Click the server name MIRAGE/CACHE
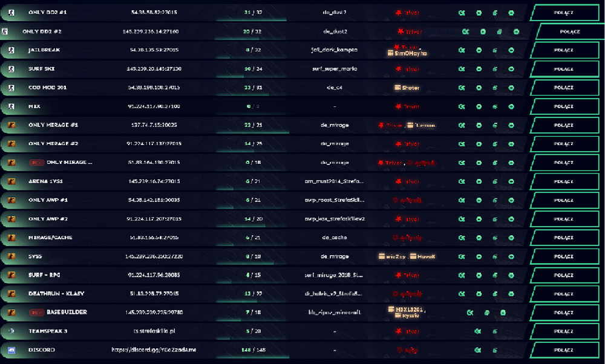Viewport: 605px width, 364px height. 50,238
